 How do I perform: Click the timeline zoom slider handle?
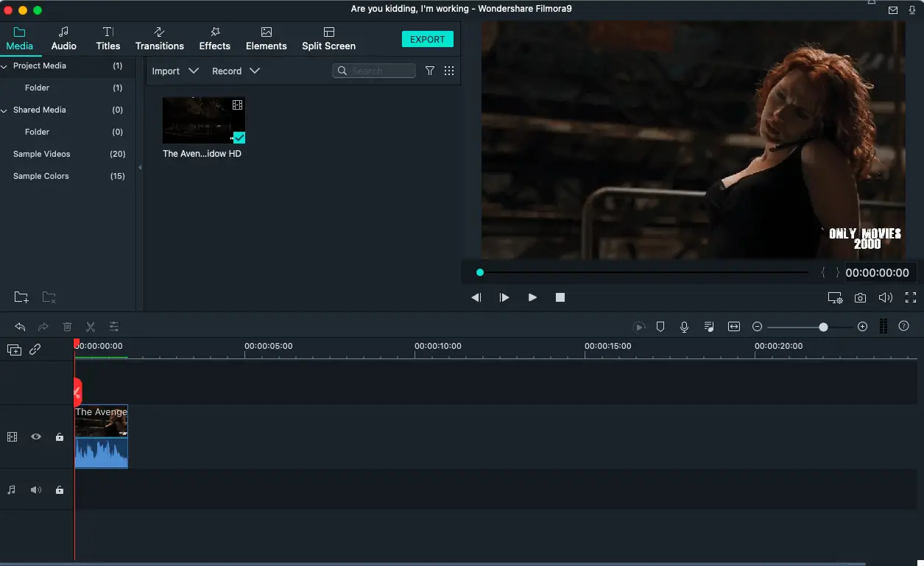[x=823, y=327]
